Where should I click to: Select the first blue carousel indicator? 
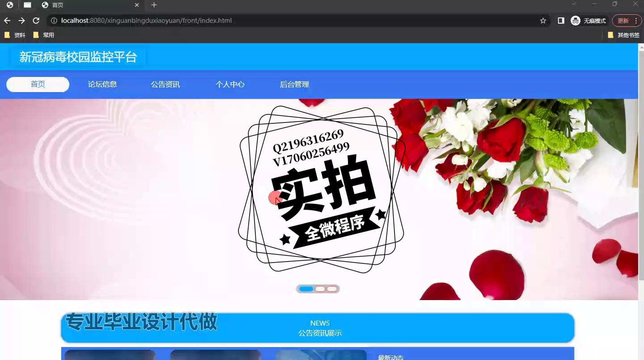coord(306,289)
